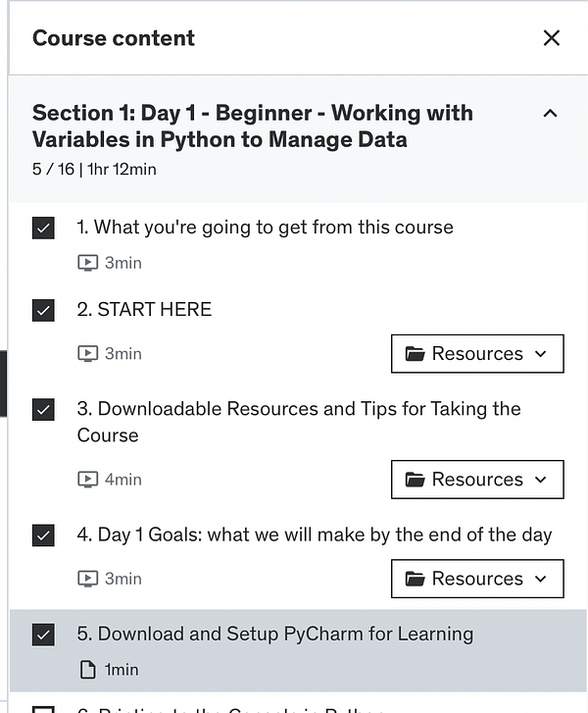Toggle START HERE lecture checkbox
588x713 pixels.
coord(43,311)
